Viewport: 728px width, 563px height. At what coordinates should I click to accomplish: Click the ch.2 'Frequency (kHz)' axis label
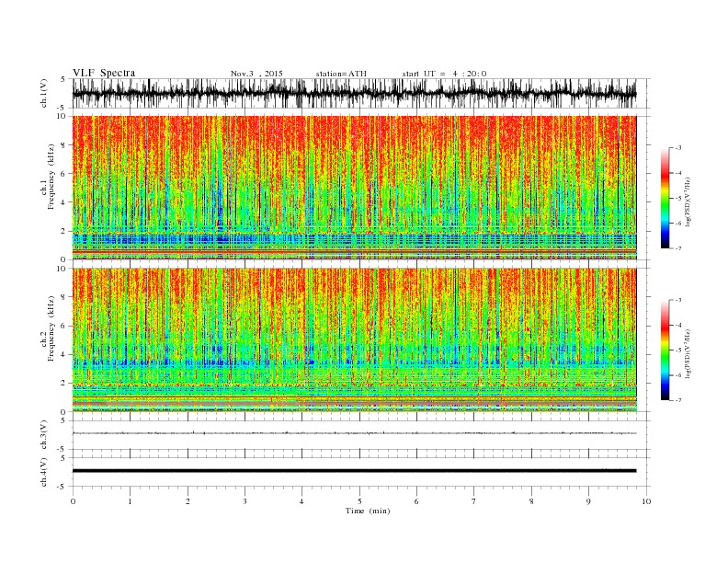(51, 327)
